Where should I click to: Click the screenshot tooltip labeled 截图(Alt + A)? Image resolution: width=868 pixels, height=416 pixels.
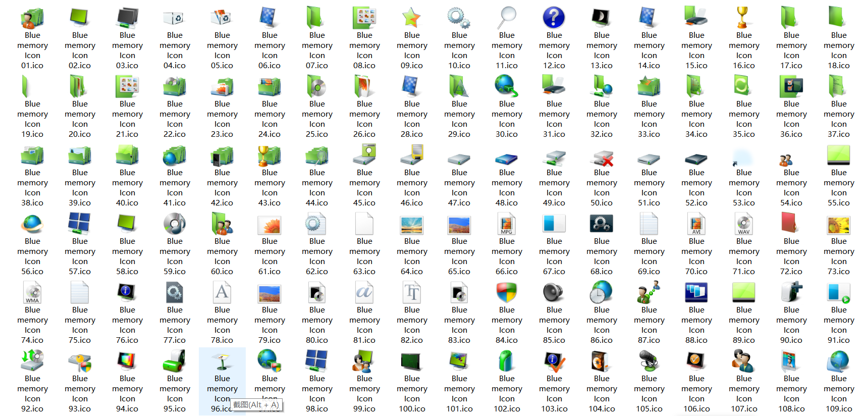[256, 404]
